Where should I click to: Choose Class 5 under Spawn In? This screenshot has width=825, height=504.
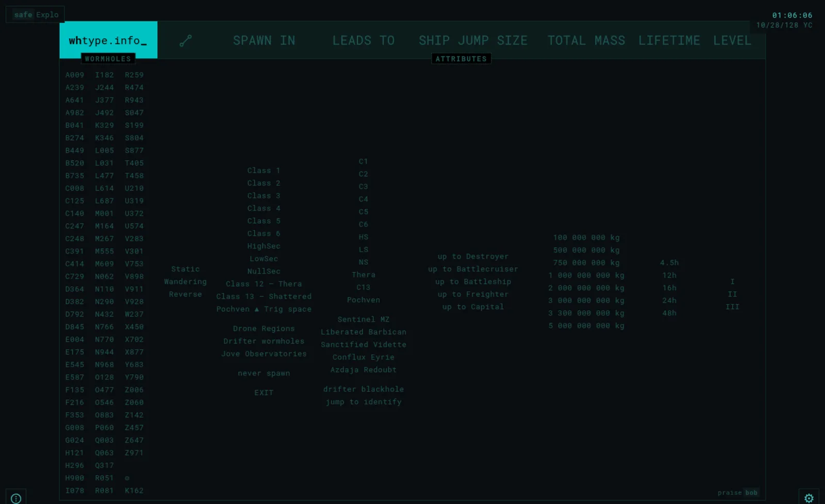pos(264,221)
